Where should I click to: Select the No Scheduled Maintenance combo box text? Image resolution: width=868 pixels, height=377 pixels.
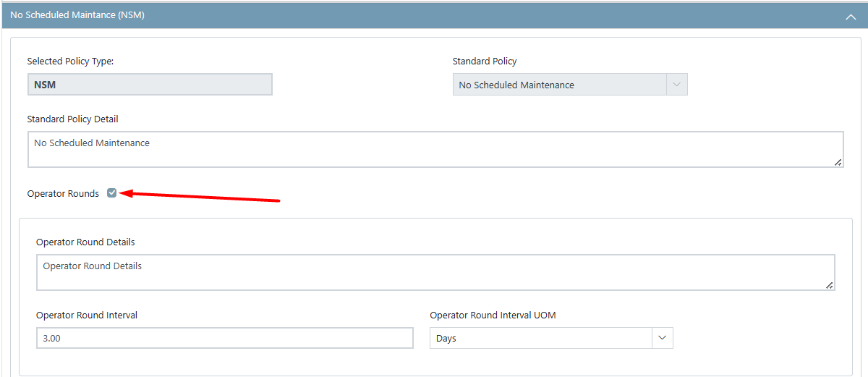coord(516,85)
